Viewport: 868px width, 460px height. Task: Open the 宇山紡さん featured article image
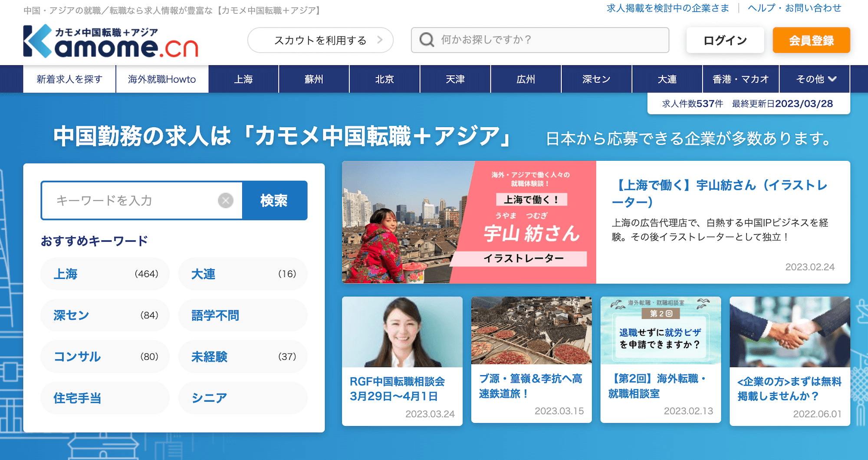click(x=469, y=222)
